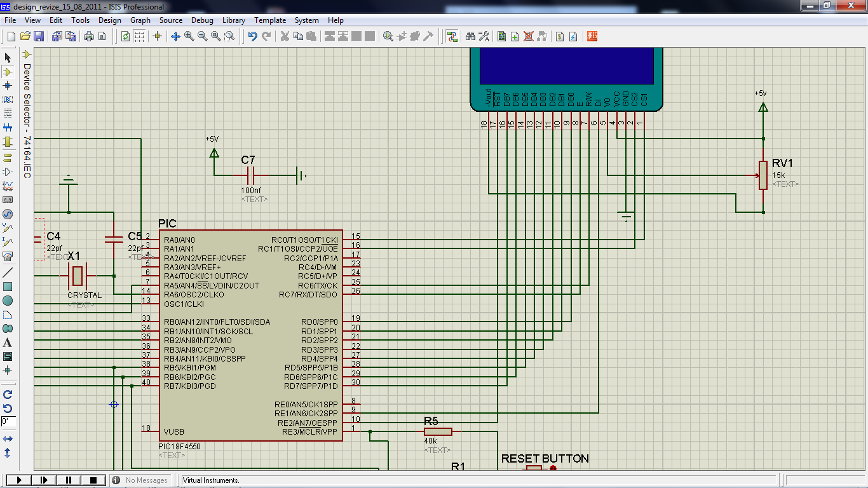Click the "RESET BUTTON" label text

tap(545, 459)
